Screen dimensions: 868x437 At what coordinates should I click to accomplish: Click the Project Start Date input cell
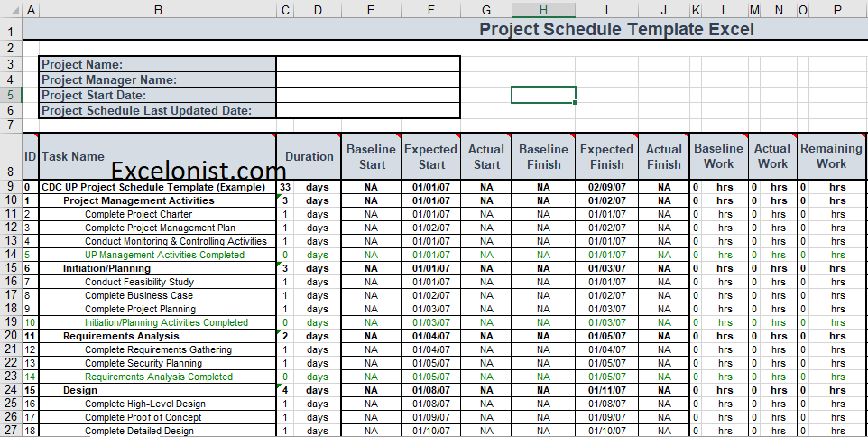368,95
